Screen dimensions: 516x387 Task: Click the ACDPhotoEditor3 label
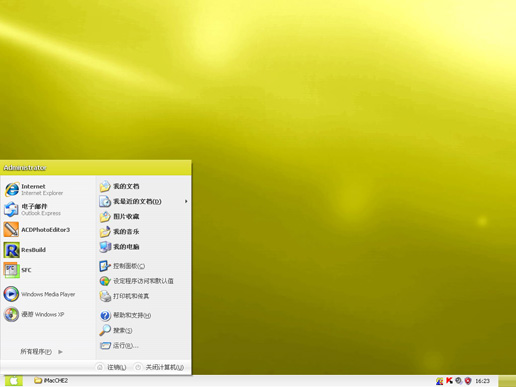46,230
